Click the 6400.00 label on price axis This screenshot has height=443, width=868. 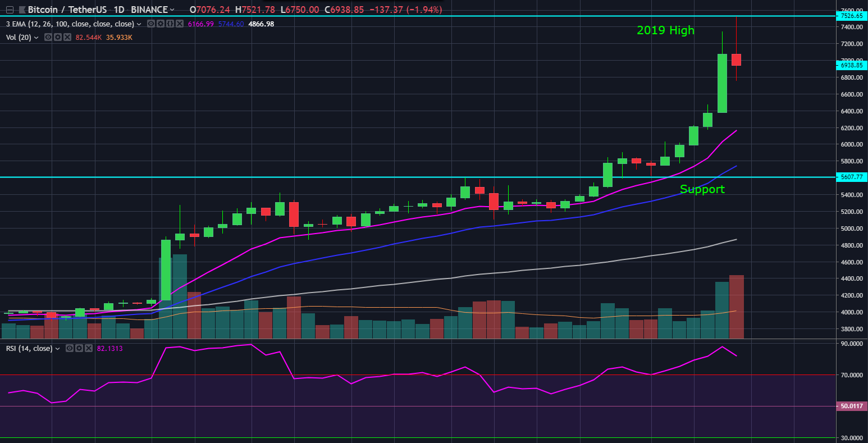click(x=851, y=111)
